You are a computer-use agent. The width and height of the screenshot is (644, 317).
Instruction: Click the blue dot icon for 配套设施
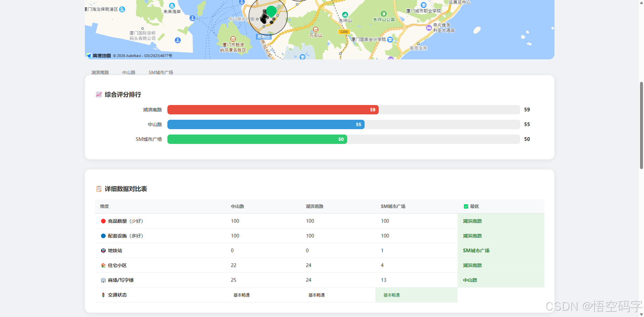pyautogui.click(x=103, y=236)
